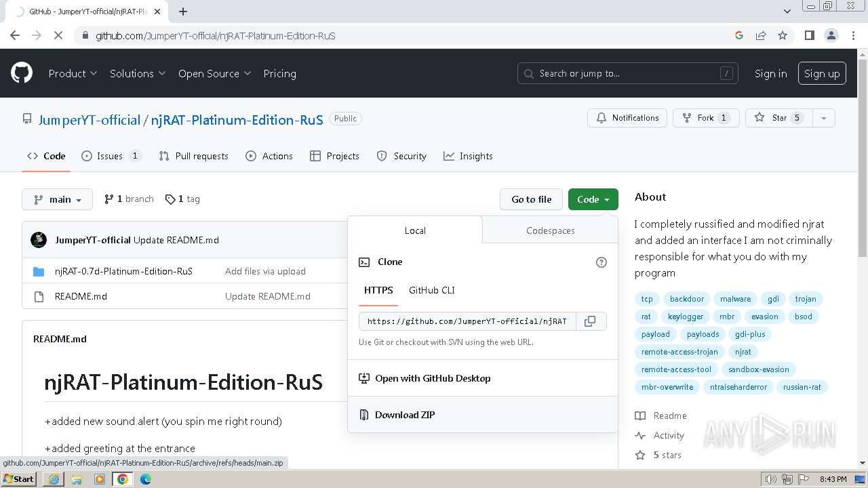Screen dimensions: 868x488
Task: Expand the star lists dropdown arrow
Action: coord(824,118)
